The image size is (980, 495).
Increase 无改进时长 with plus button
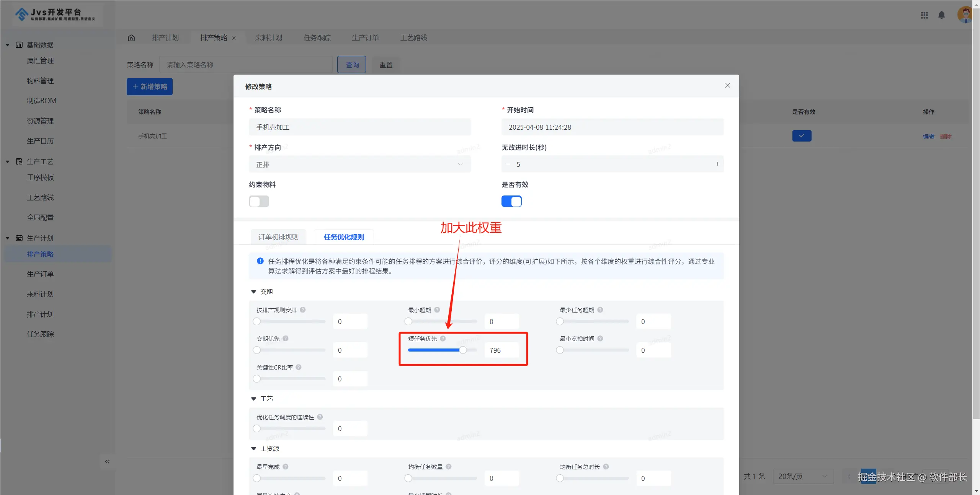(x=717, y=164)
